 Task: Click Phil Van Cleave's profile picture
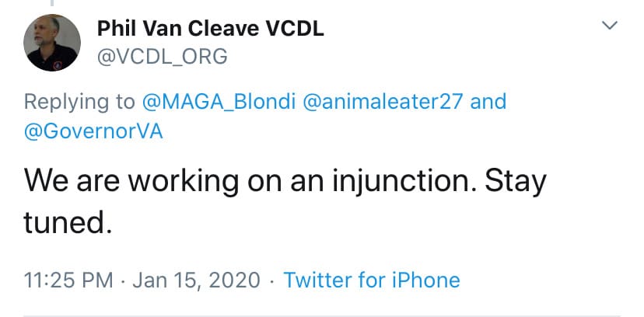click(53, 43)
